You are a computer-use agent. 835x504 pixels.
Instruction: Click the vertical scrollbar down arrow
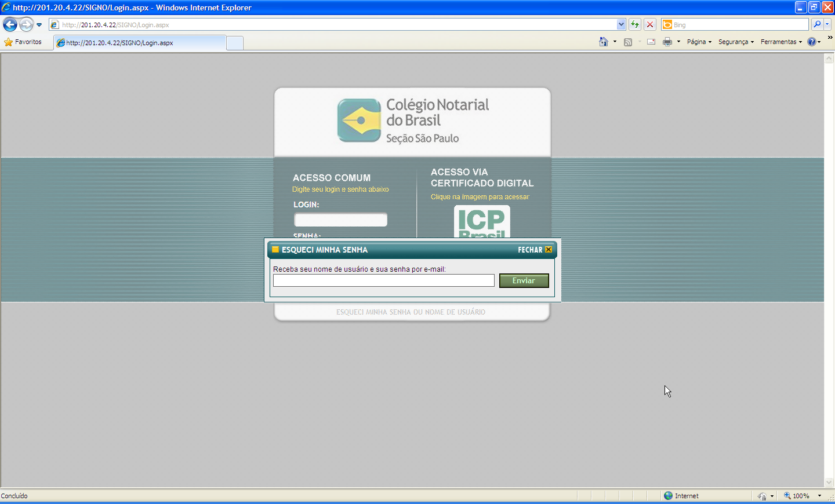[x=829, y=482]
